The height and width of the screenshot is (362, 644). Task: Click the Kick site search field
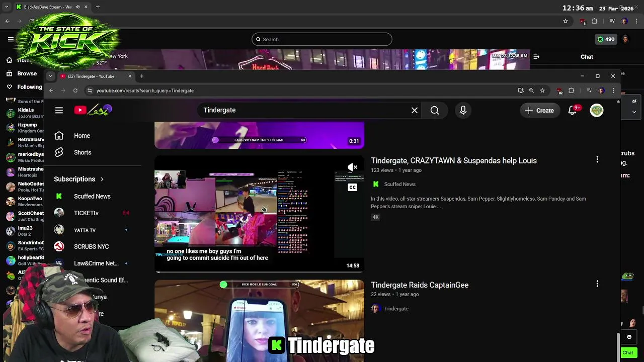point(322,39)
